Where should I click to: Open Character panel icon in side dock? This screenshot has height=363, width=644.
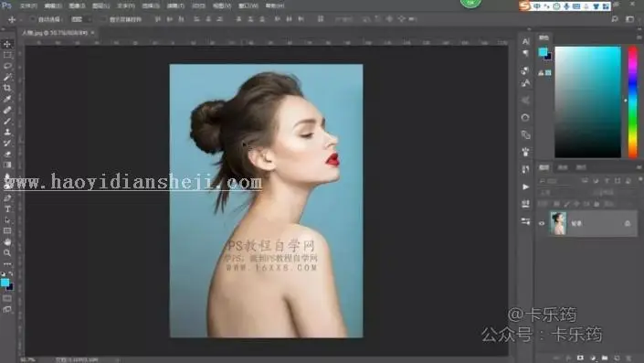(526, 41)
